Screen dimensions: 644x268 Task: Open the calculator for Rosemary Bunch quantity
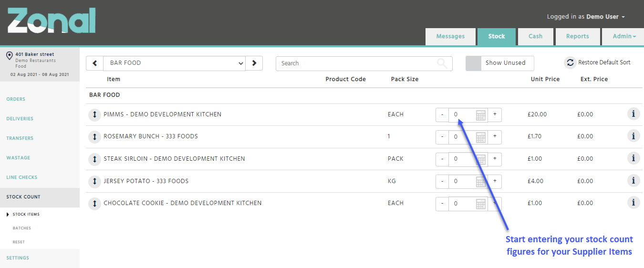click(481, 137)
